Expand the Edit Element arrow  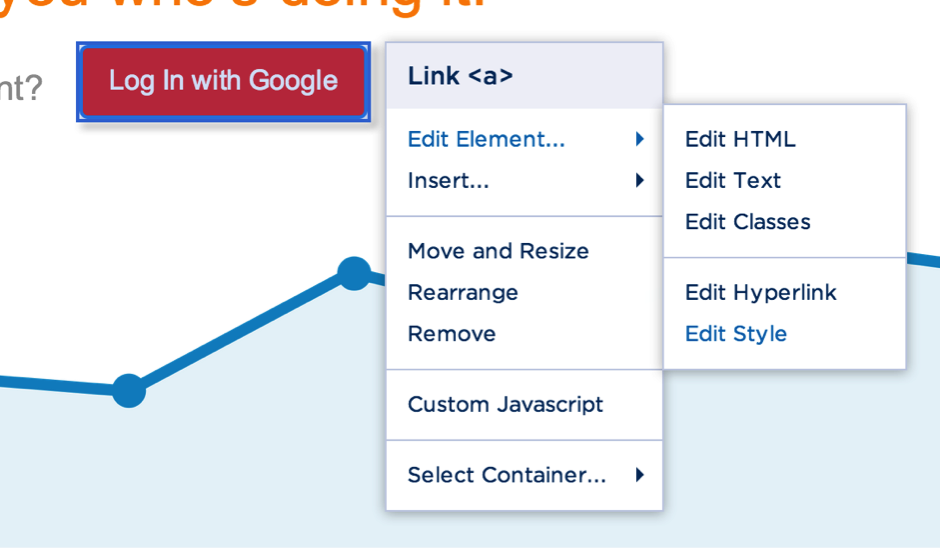pos(639,139)
